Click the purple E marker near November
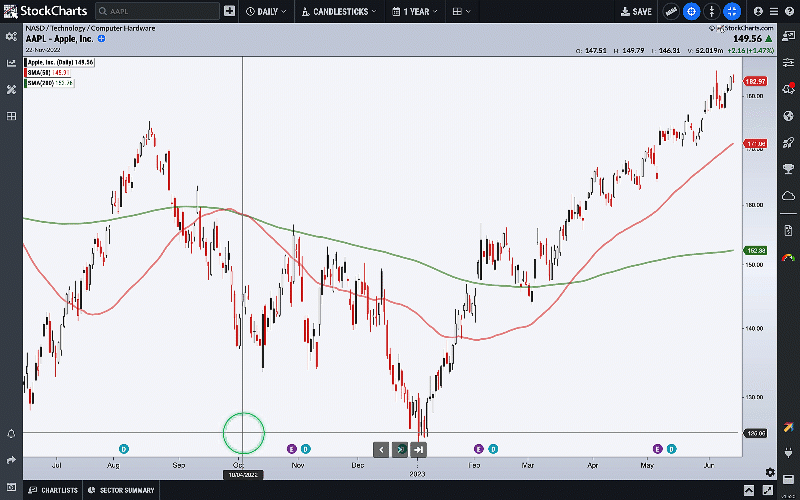The image size is (800, 500). (291, 449)
